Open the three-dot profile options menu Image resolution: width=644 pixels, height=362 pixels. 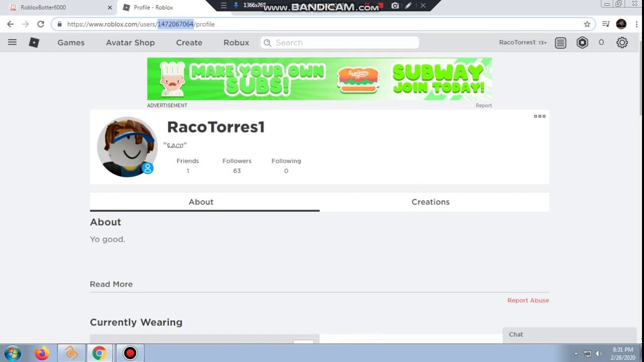pos(540,116)
